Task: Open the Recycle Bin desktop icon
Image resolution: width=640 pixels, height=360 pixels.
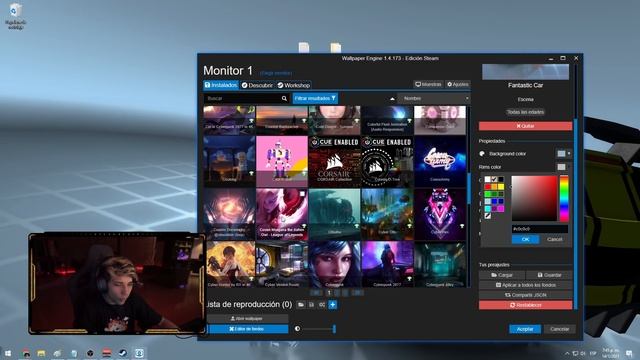Action: point(16,16)
